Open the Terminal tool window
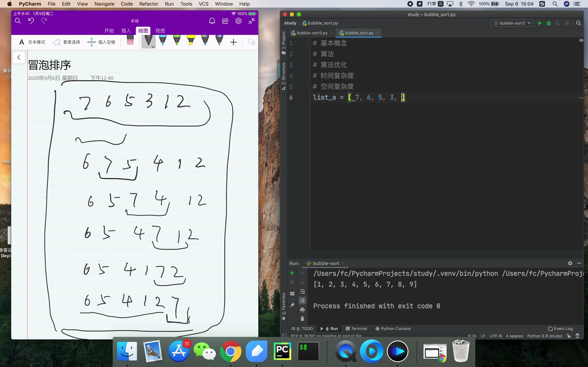588x367 pixels. [x=356, y=328]
